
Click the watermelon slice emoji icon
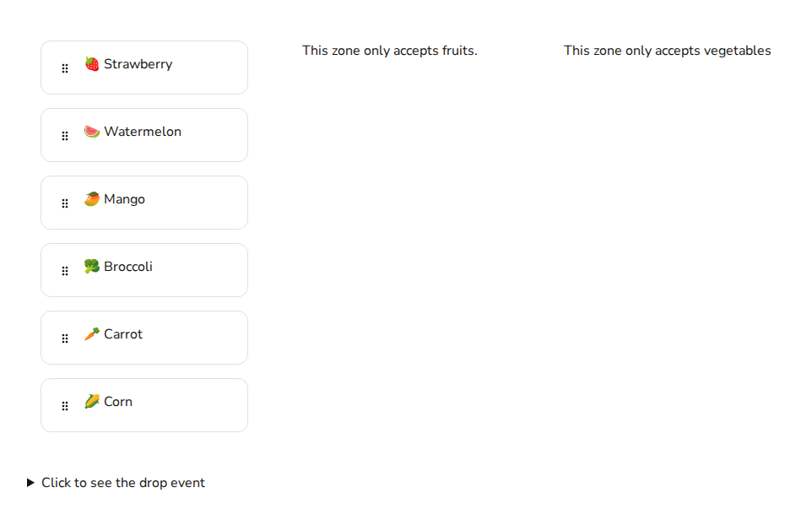pyautogui.click(x=92, y=132)
